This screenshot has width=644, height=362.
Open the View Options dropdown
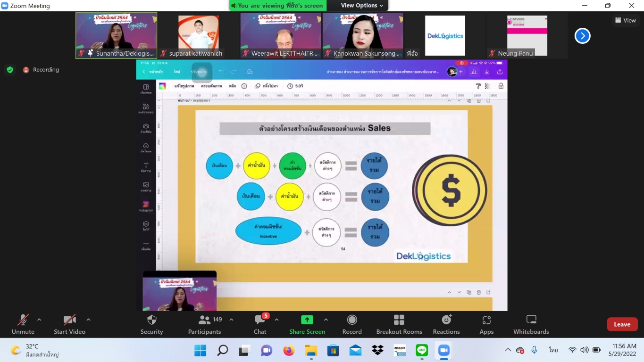pyautogui.click(x=362, y=6)
